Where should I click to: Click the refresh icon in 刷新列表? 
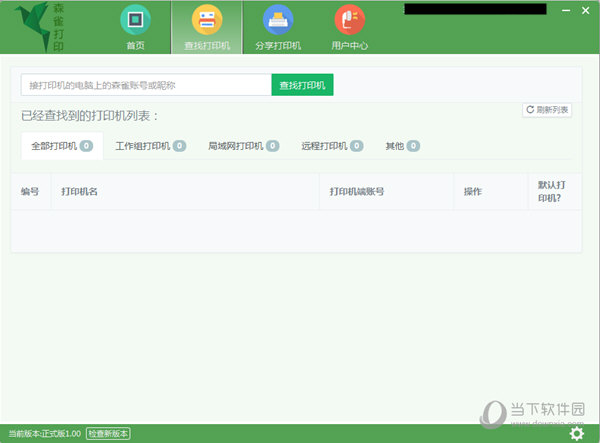(x=530, y=110)
